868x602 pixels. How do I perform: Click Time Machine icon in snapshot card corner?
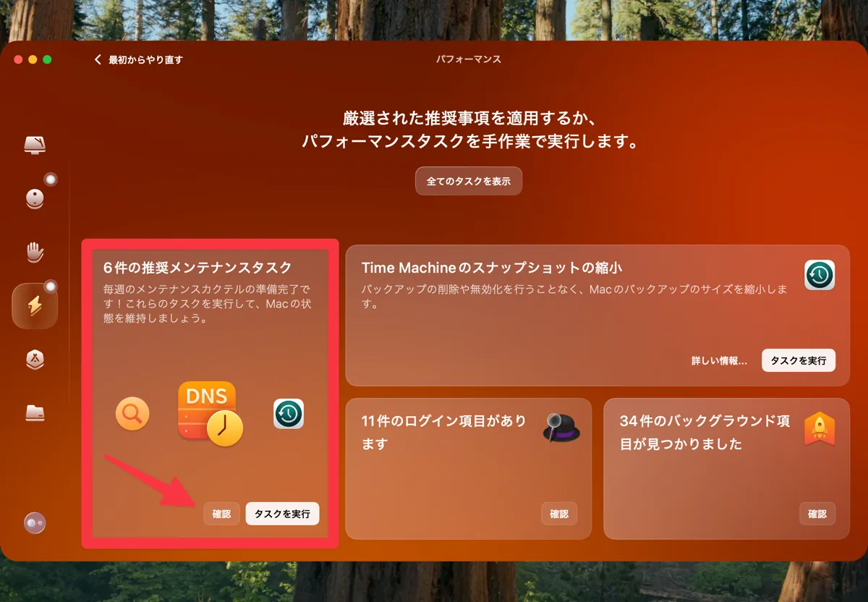pos(820,275)
